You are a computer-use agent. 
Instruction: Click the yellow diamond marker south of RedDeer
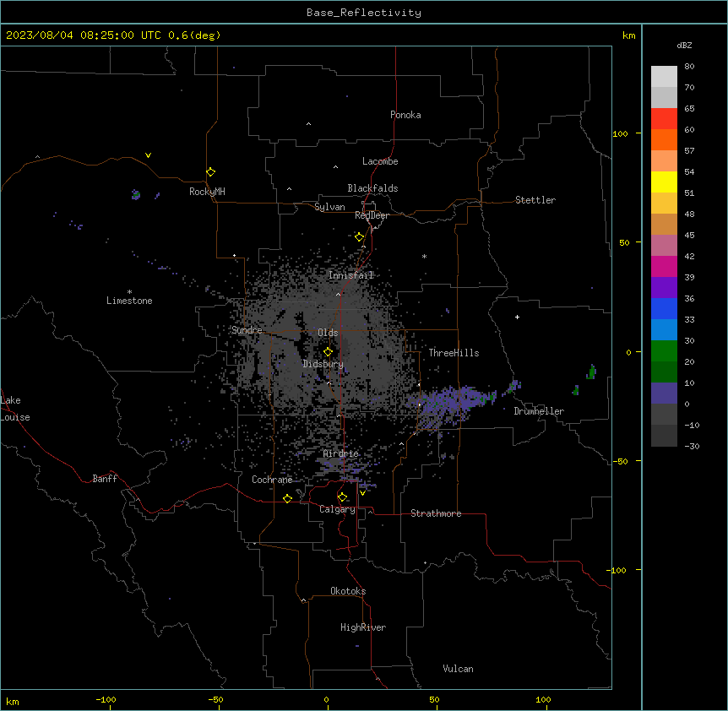(x=360, y=237)
